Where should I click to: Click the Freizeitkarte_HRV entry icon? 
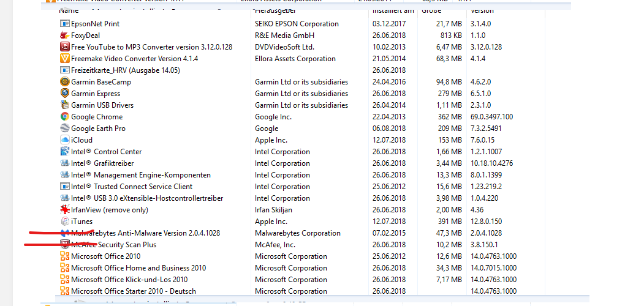click(x=64, y=70)
